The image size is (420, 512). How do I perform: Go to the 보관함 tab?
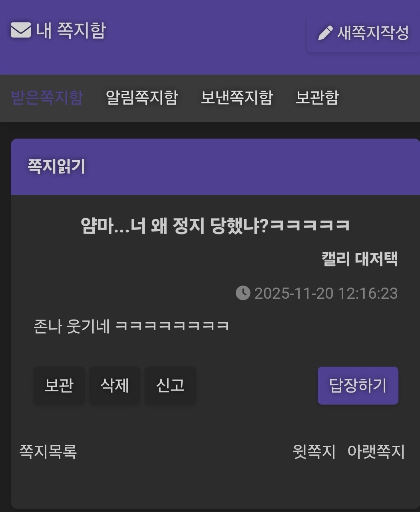click(x=317, y=97)
